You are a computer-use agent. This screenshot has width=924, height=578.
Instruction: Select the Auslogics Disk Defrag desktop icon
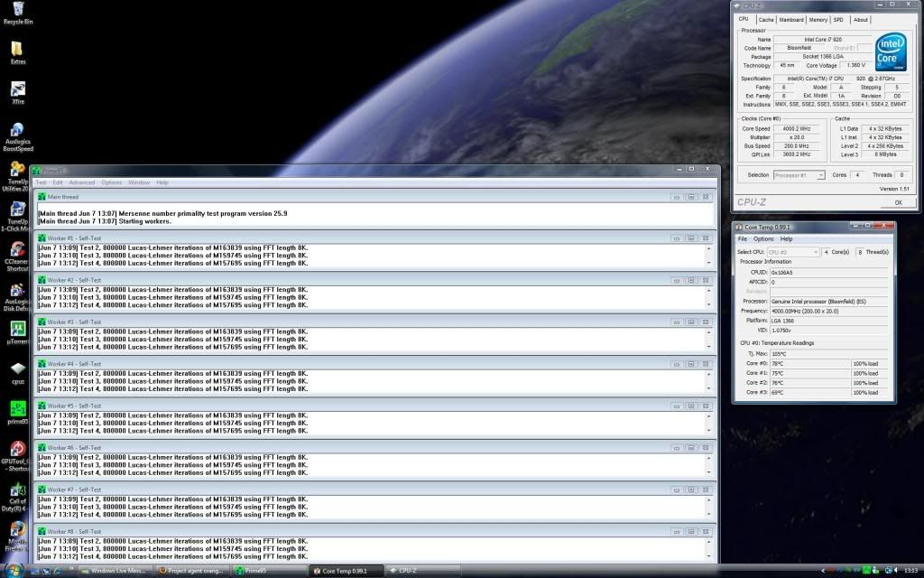pyautogui.click(x=16, y=297)
